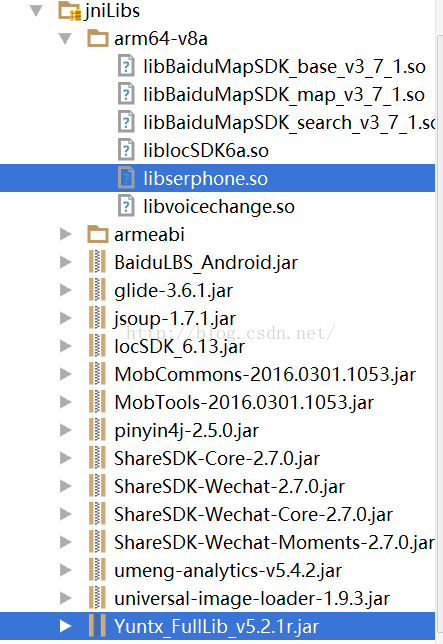Expand ShareSDK-Wechat-2.7.0.jar arrow
Image resolution: width=443 pixels, height=644 pixels.
click(66, 486)
